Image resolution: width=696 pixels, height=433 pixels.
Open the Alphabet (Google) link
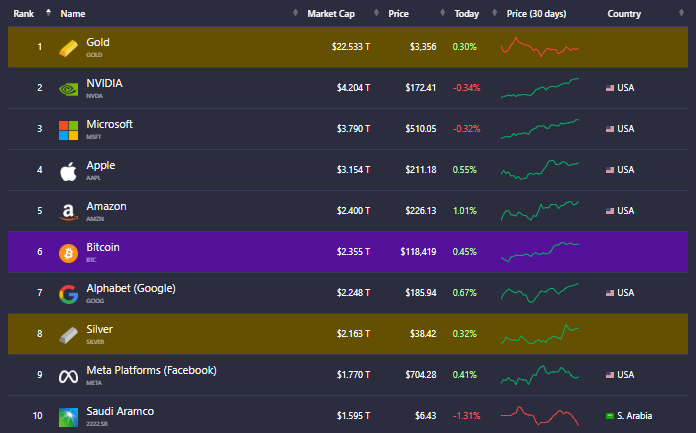[131, 288]
